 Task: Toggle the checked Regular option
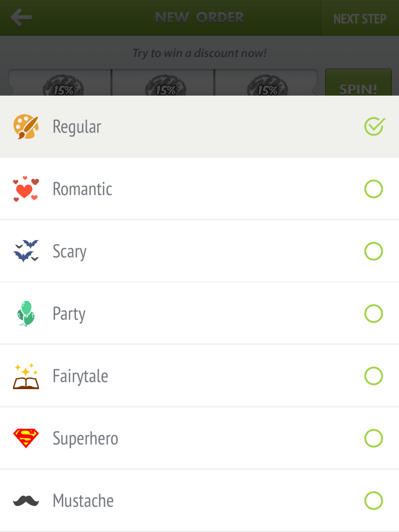coord(374,126)
